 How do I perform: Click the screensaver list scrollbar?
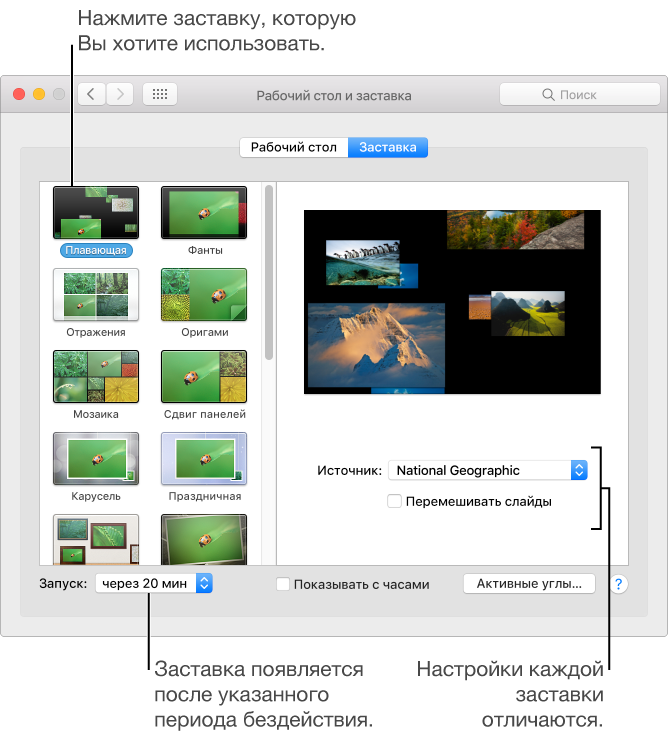(x=269, y=273)
